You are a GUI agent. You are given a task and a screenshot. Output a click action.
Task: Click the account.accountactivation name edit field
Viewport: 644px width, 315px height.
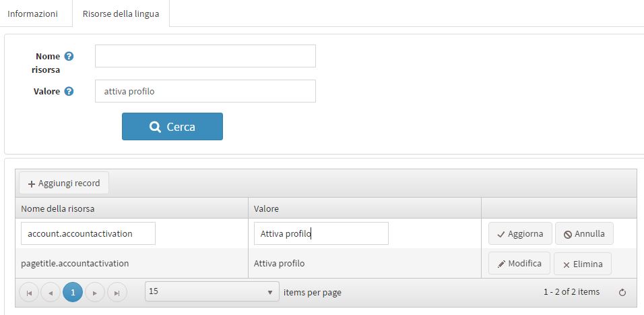click(x=88, y=233)
